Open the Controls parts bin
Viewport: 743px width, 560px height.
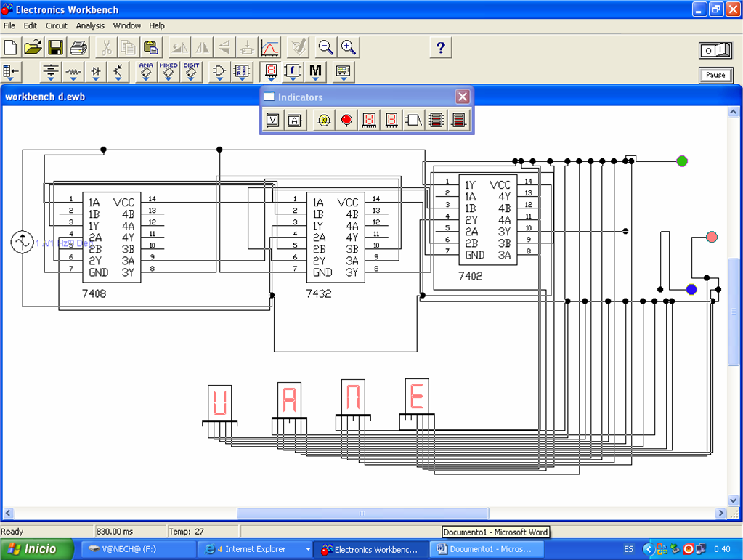293,71
